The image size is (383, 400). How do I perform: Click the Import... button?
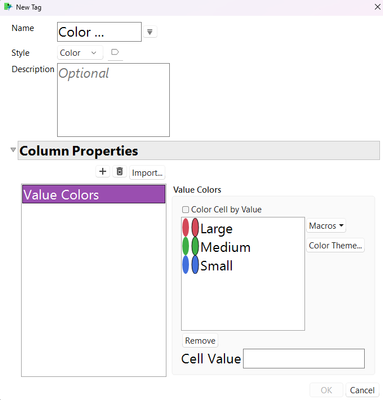[147, 173]
